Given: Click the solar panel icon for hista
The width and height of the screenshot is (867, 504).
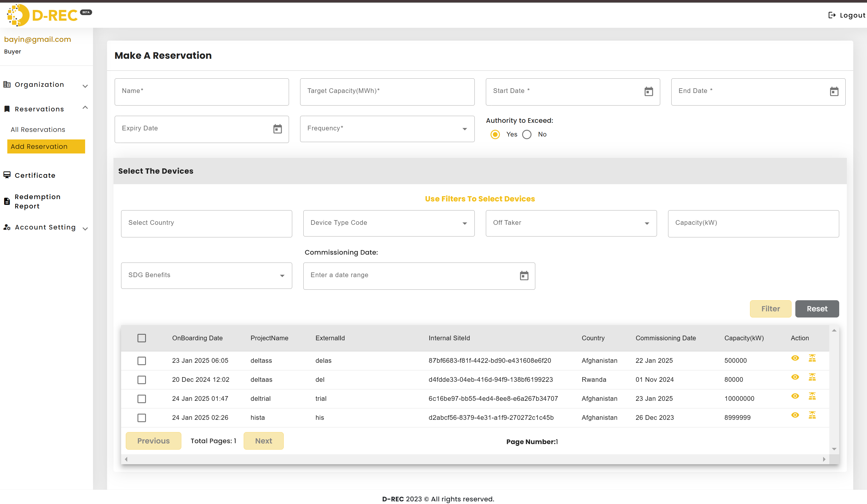Looking at the screenshot, I should pos(812,415).
